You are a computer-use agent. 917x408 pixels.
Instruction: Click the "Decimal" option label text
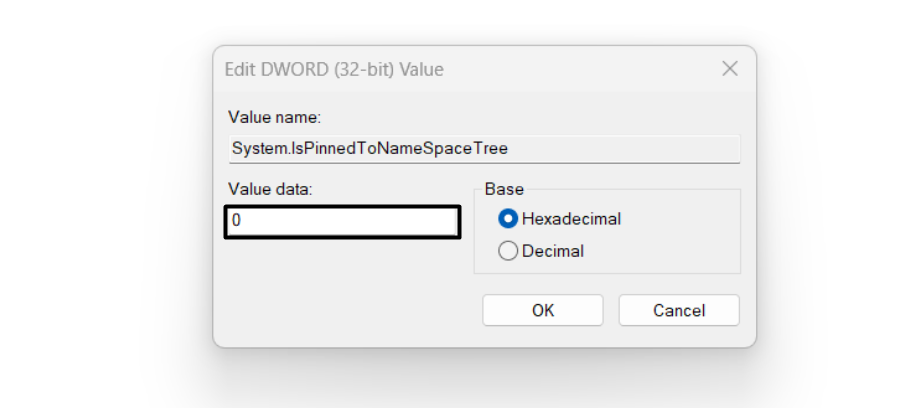point(553,251)
